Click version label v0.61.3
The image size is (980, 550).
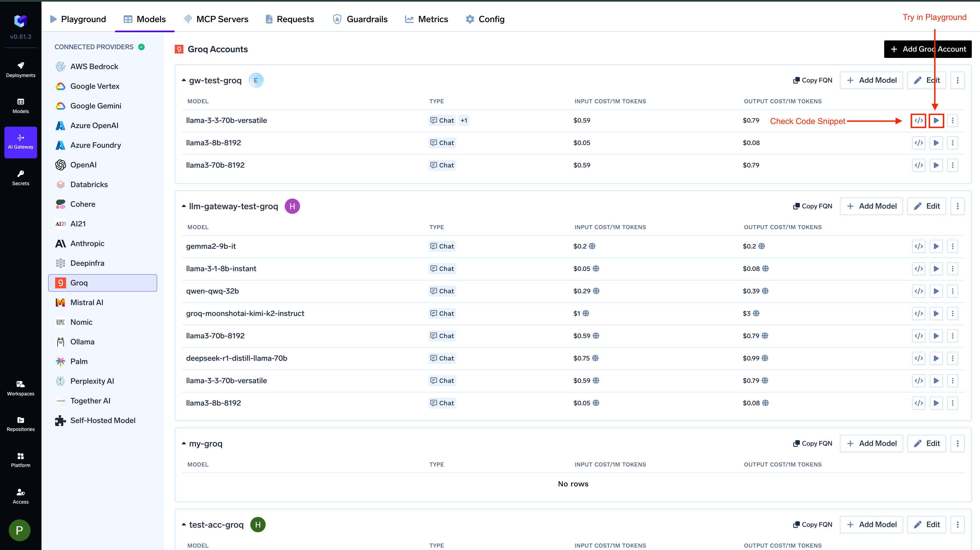coord(20,37)
